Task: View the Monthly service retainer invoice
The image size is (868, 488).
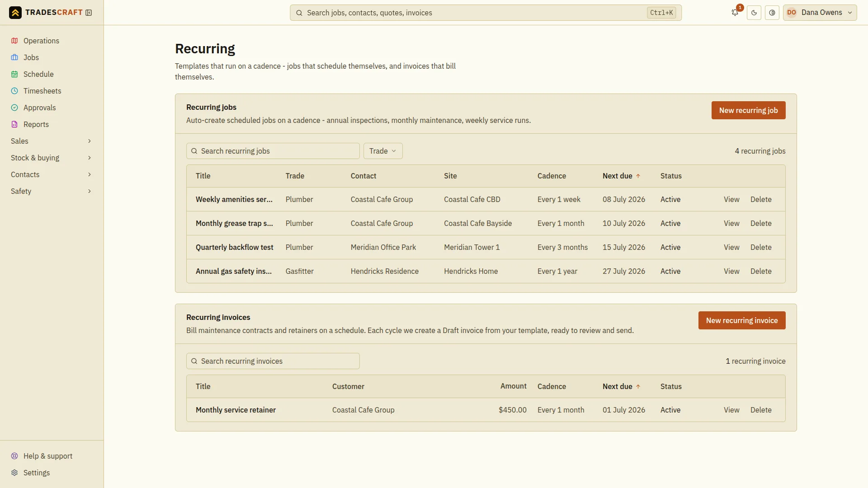Action: click(731, 410)
